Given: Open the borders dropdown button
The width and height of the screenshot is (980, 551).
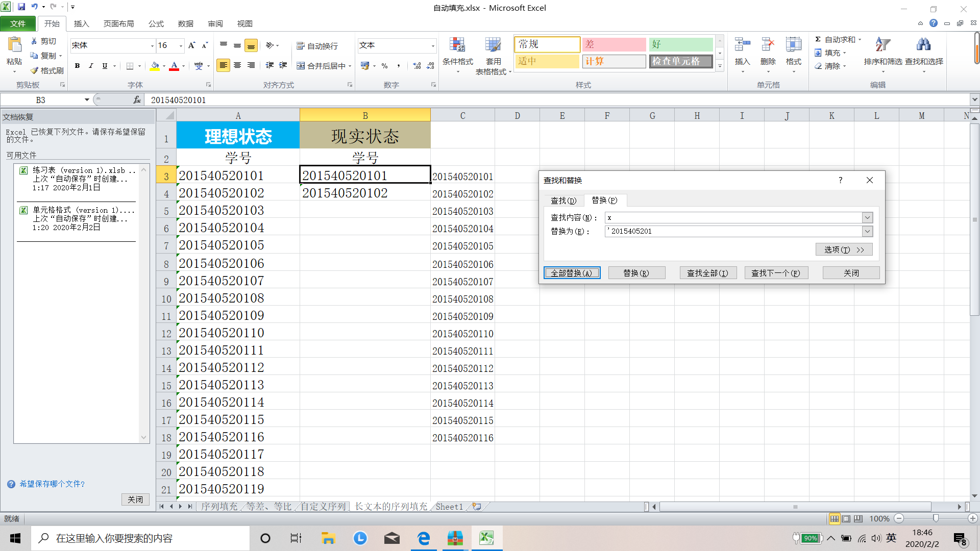Looking at the screenshot, I should point(139,66).
